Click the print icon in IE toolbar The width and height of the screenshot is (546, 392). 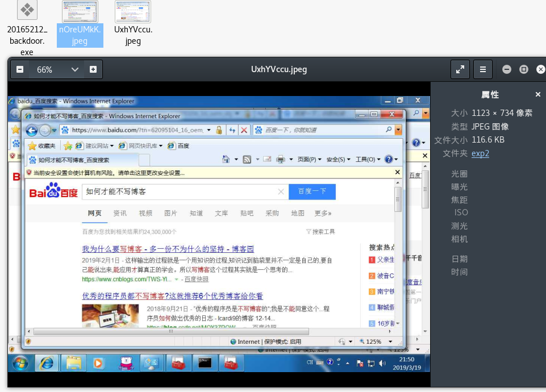point(280,160)
